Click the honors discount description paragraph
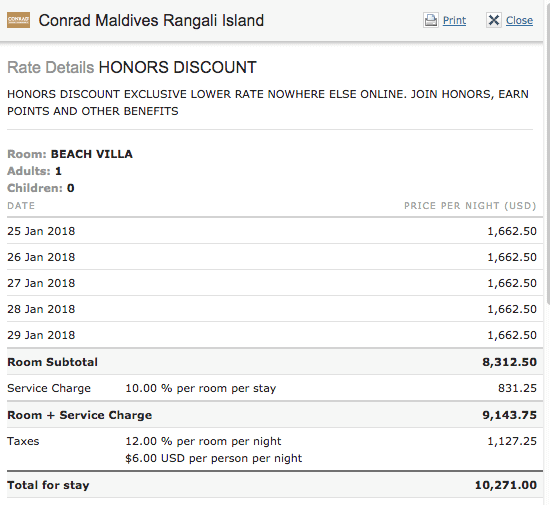Screen dimensions: 550x505 pos(268,102)
